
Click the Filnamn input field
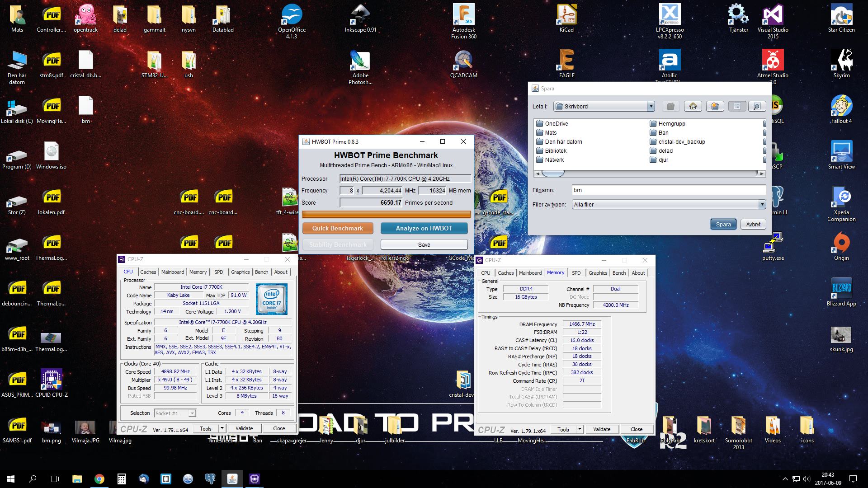coord(669,190)
